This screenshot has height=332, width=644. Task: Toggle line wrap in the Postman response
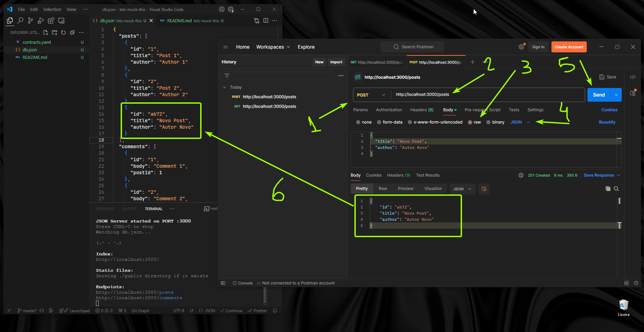(x=484, y=189)
